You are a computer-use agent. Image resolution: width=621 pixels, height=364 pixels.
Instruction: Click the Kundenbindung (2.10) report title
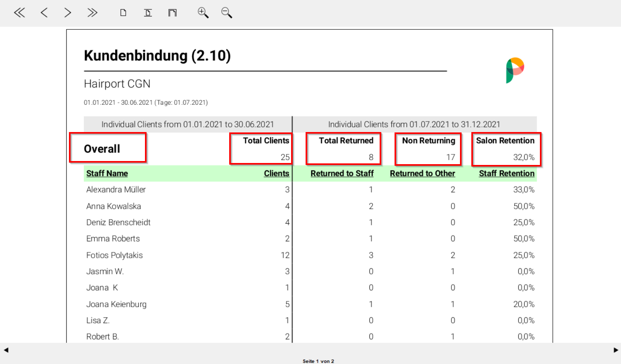157,56
